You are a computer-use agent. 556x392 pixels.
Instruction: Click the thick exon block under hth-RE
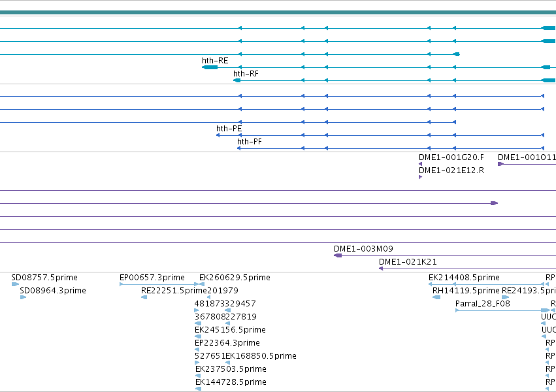pos(210,67)
